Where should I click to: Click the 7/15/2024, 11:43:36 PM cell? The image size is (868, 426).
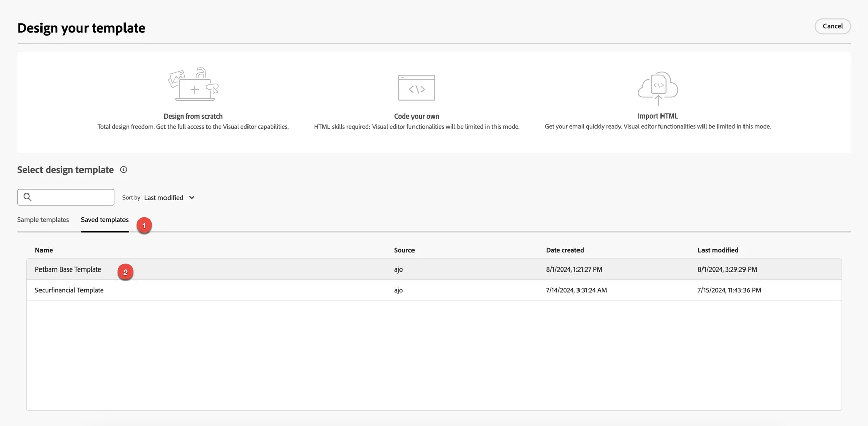(x=729, y=290)
